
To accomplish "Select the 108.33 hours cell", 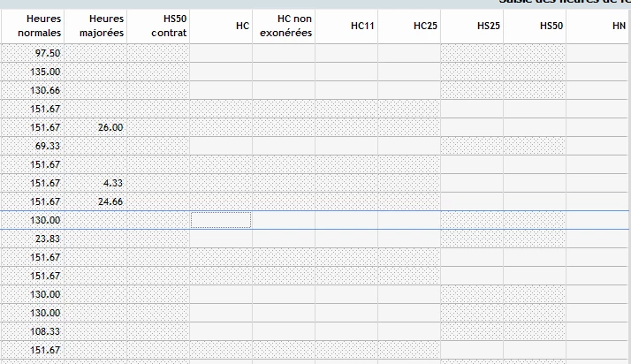I will (33, 331).
